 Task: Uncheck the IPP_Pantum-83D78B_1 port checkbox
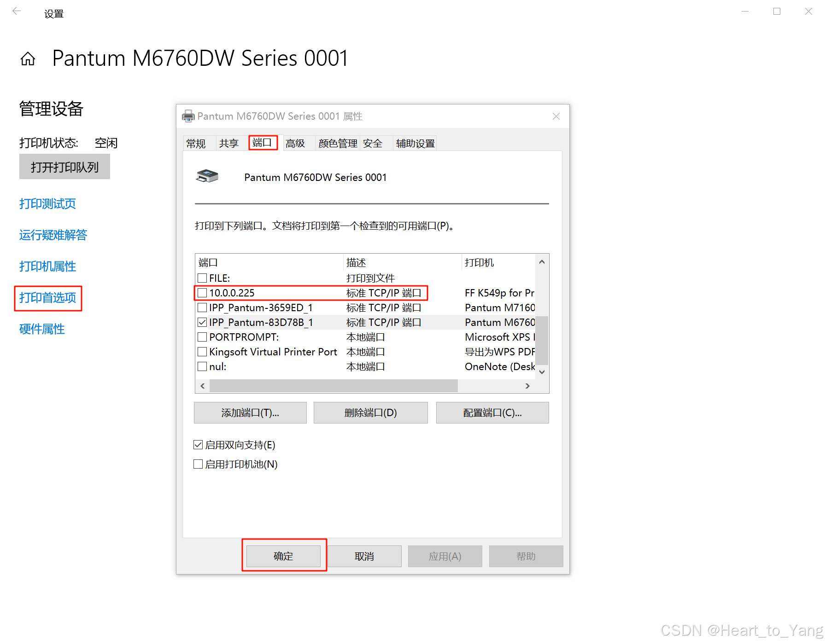tap(202, 322)
